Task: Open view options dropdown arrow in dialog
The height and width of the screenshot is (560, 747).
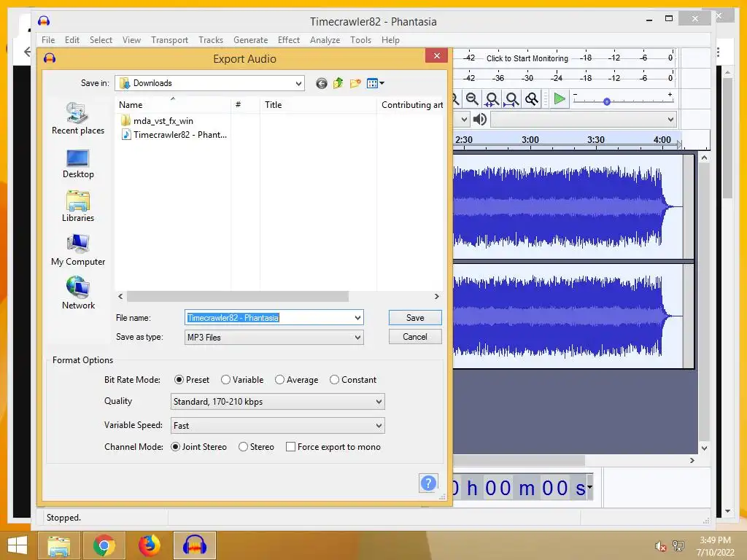Action: 382,84
